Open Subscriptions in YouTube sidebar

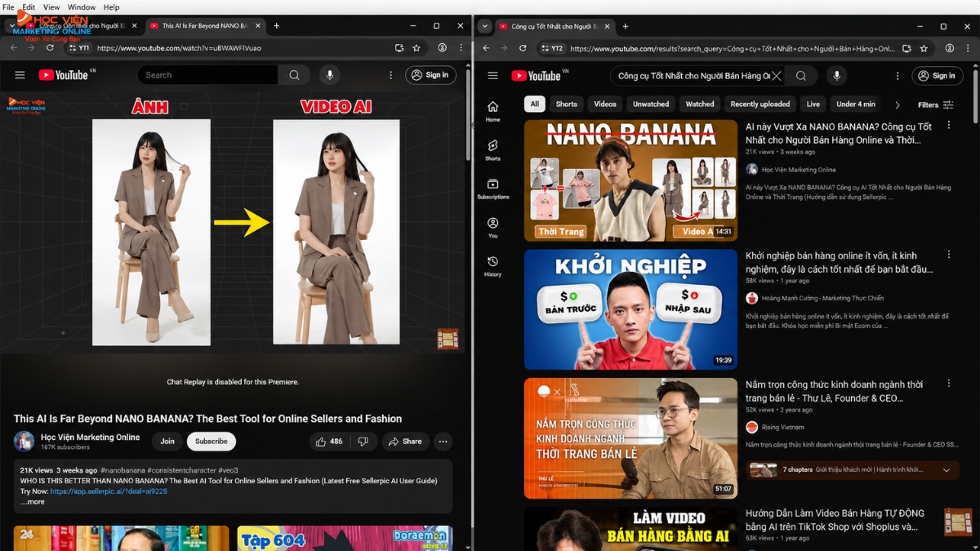click(492, 189)
